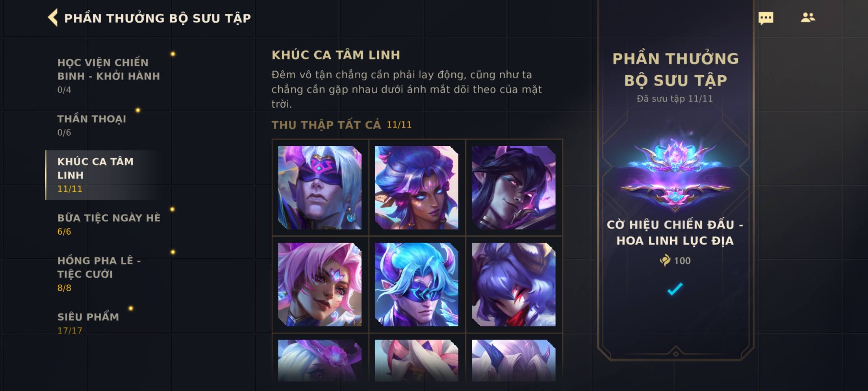868x391 pixels.
Task: Click the blue claimed checkmark
Action: [x=675, y=289]
